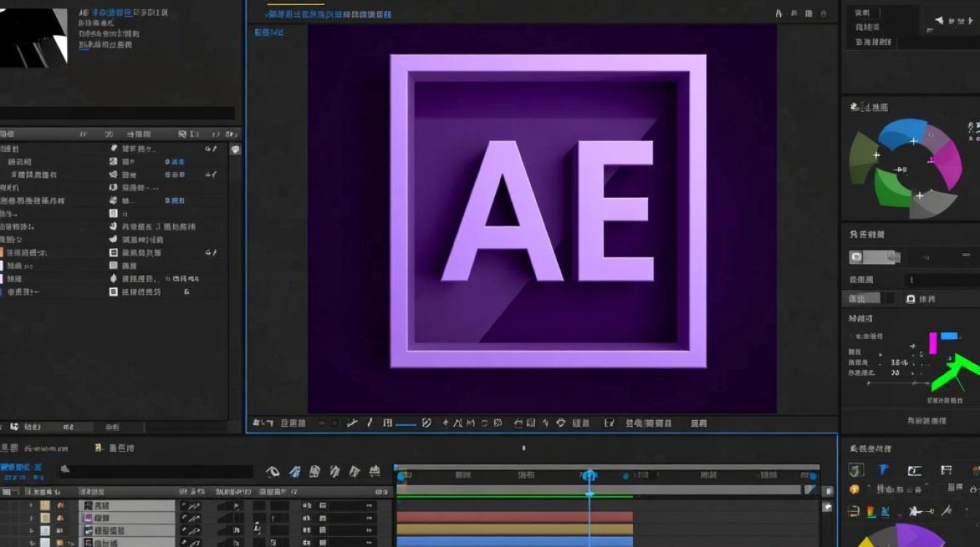Select the green segment of the color wheel
This screenshot has height=547, width=980.
pos(890,190)
